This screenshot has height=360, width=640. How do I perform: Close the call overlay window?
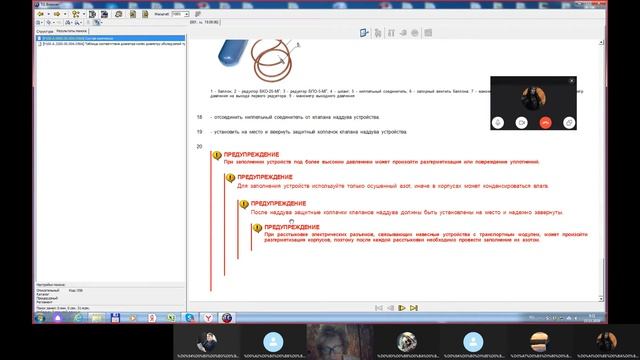click(x=571, y=81)
